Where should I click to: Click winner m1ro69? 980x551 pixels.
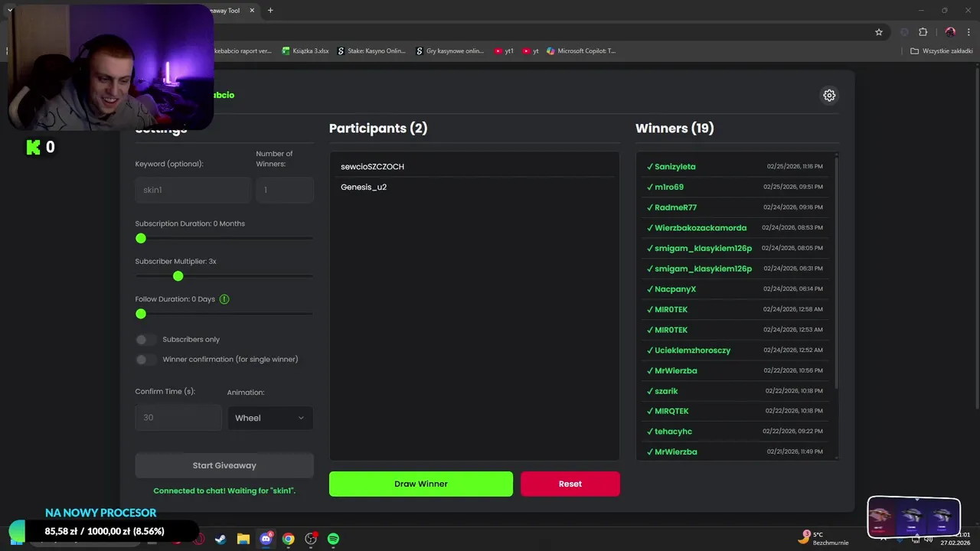[x=668, y=187]
